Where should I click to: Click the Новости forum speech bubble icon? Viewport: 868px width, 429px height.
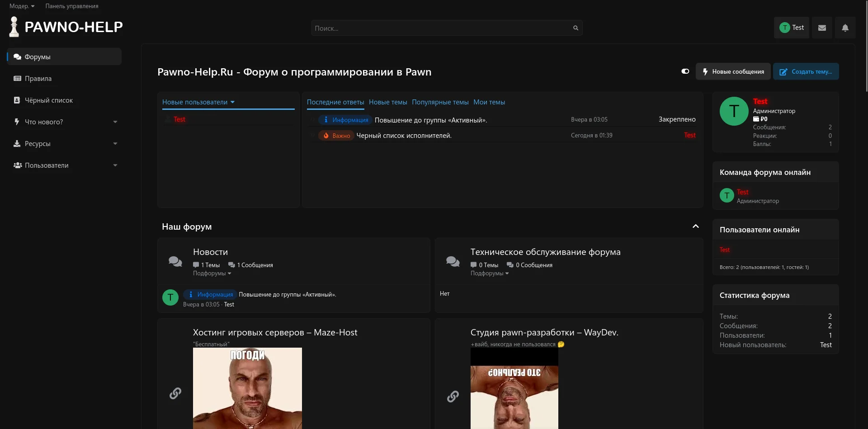click(x=175, y=261)
